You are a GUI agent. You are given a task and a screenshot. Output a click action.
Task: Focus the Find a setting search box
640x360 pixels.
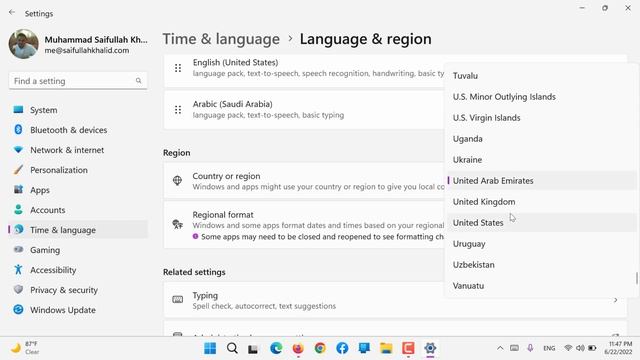point(78,81)
